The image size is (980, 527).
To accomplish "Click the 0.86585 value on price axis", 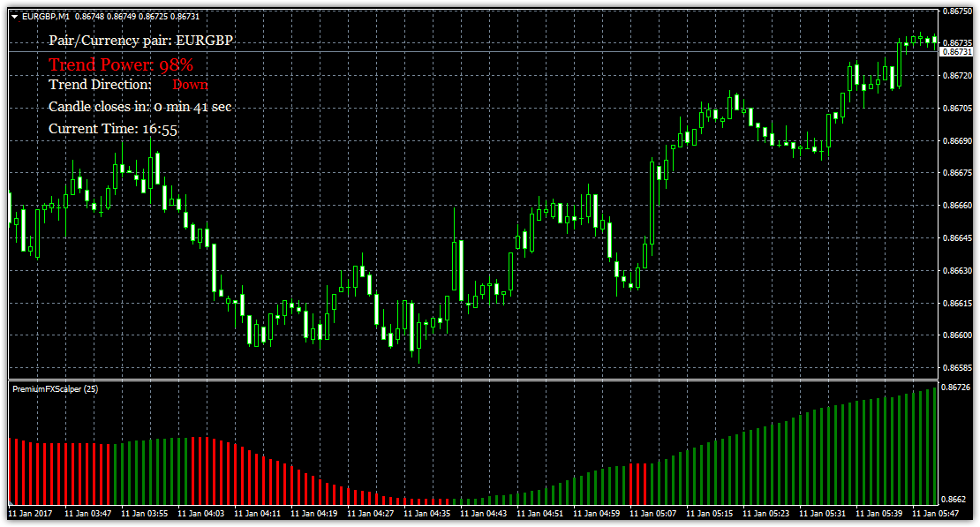I will (957, 367).
